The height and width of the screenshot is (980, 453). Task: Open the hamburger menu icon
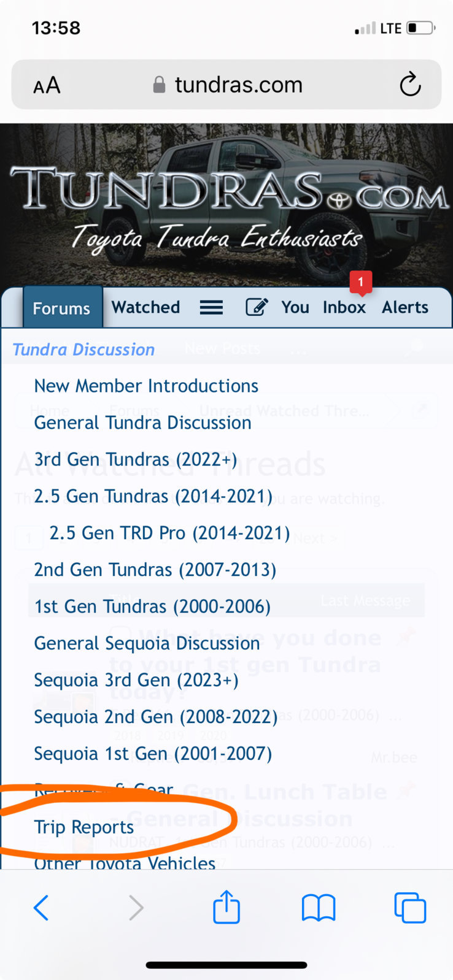(x=211, y=307)
